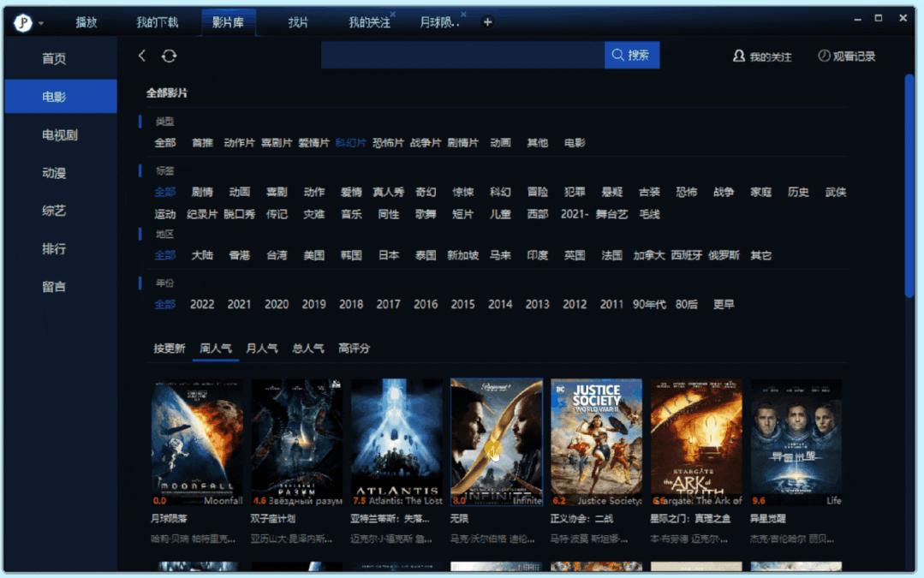Select 日本 as the region filter

pyautogui.click(x=388, y=254)
